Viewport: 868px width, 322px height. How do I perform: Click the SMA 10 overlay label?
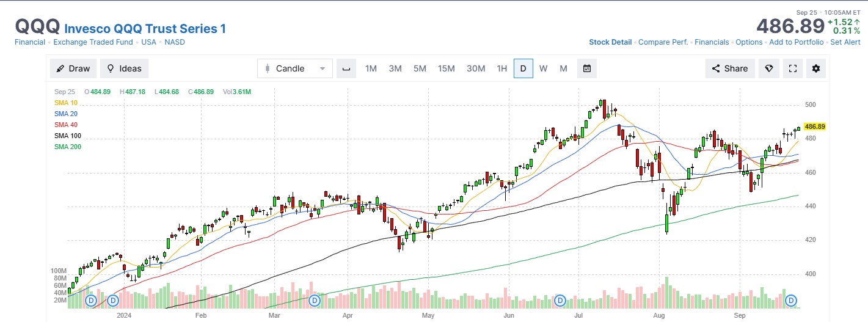[x=66, y=103]
